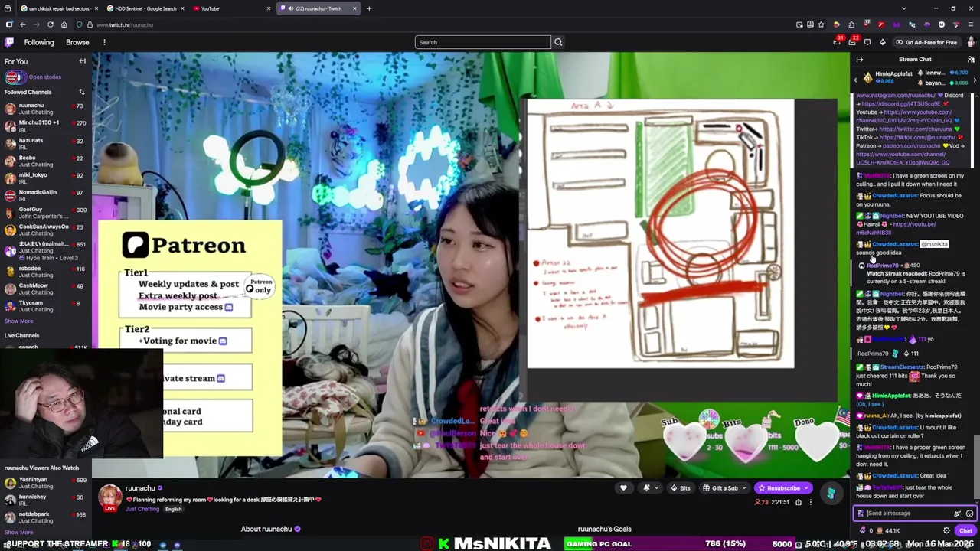The image size is (980, 551).
Task: Click Go Ad-Free for Free button
Action: [926, 42]
